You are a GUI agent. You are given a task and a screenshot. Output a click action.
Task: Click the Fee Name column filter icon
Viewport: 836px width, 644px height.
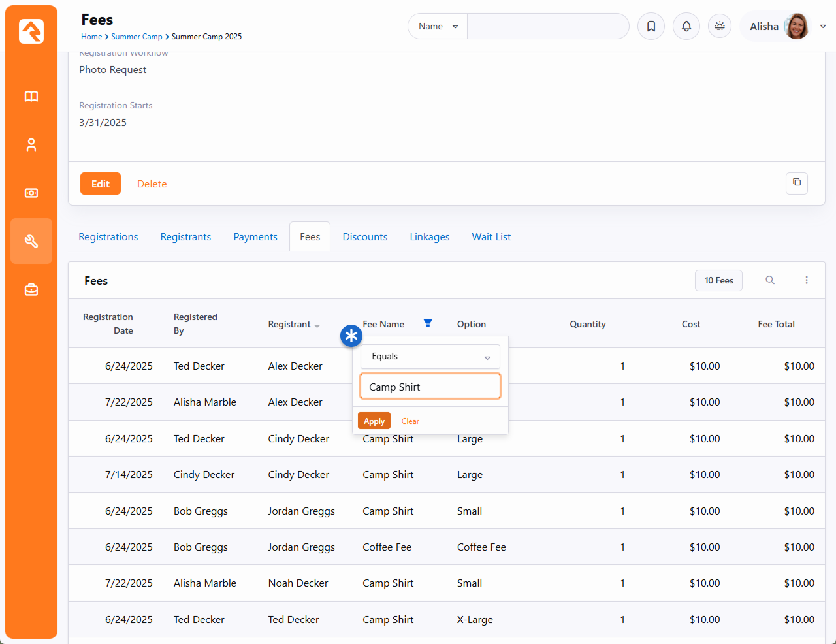tap(428, 323)
